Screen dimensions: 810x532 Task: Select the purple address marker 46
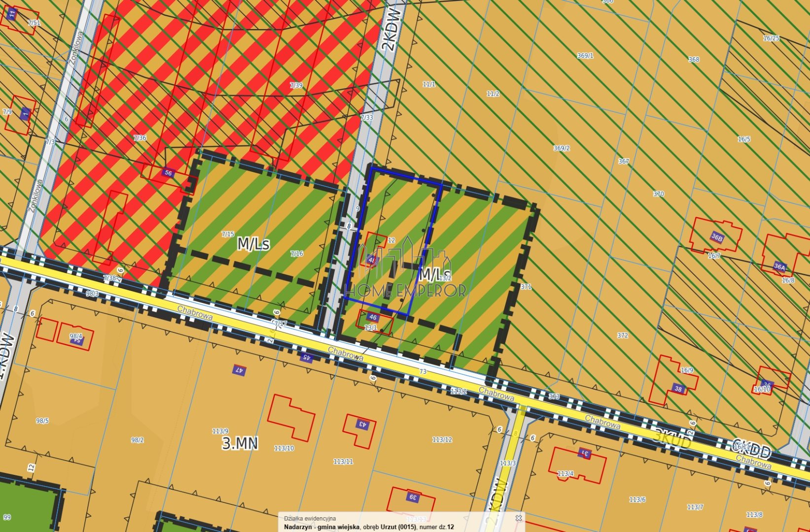coord(373,317)
